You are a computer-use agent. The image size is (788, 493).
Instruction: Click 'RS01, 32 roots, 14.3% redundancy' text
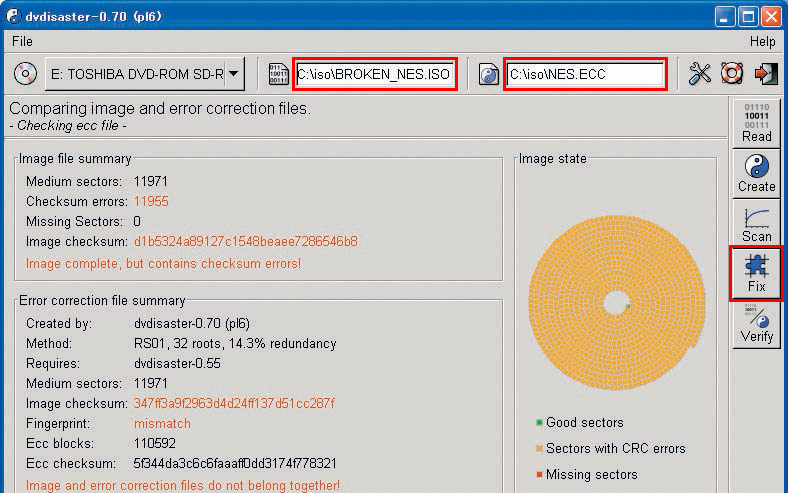[x=235, y=344]
